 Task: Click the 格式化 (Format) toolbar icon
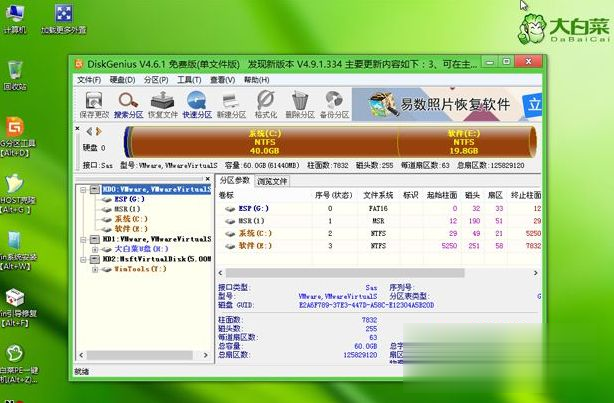(266, 103)
